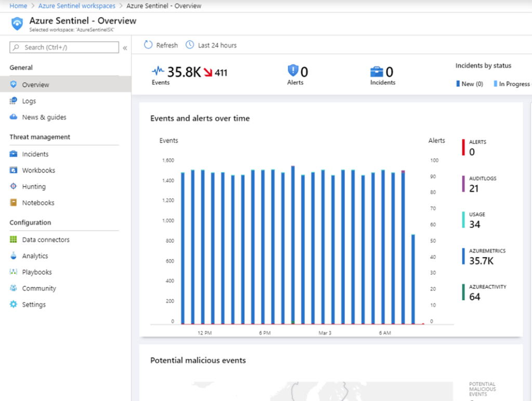Open News & guides menu item
The height and width of the screenshot is (401, 532).
point(65,117)
